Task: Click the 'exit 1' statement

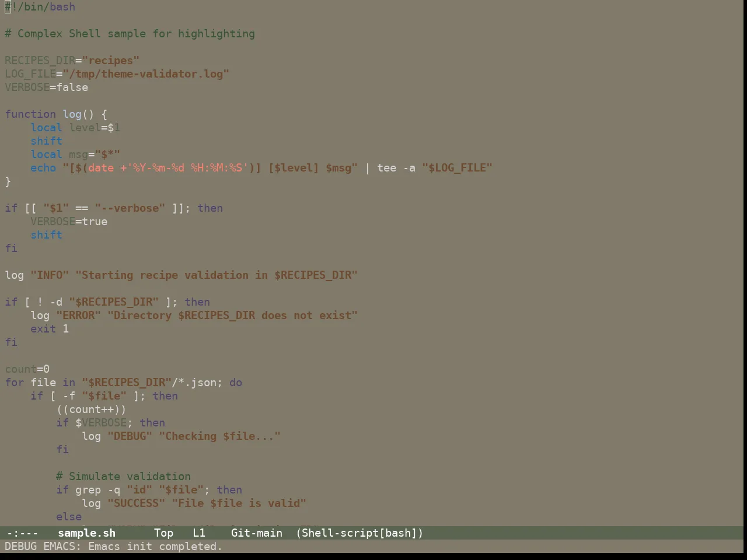Action: click(x=50, y=329)
